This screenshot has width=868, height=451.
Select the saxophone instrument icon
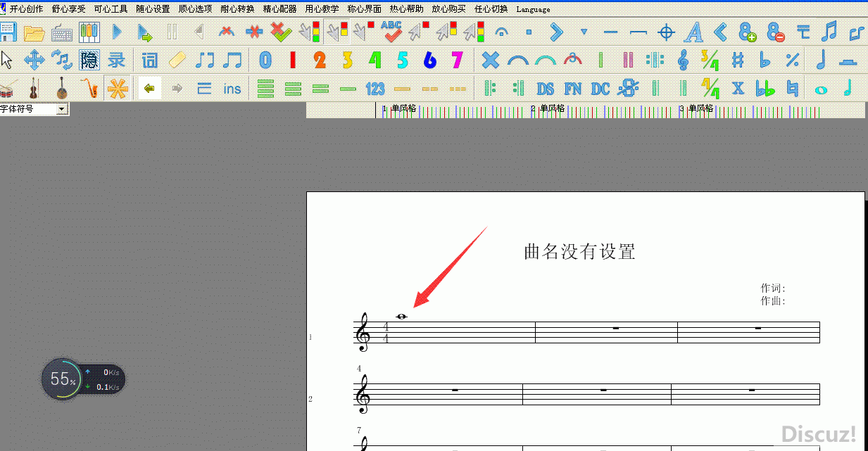(89, 89)
